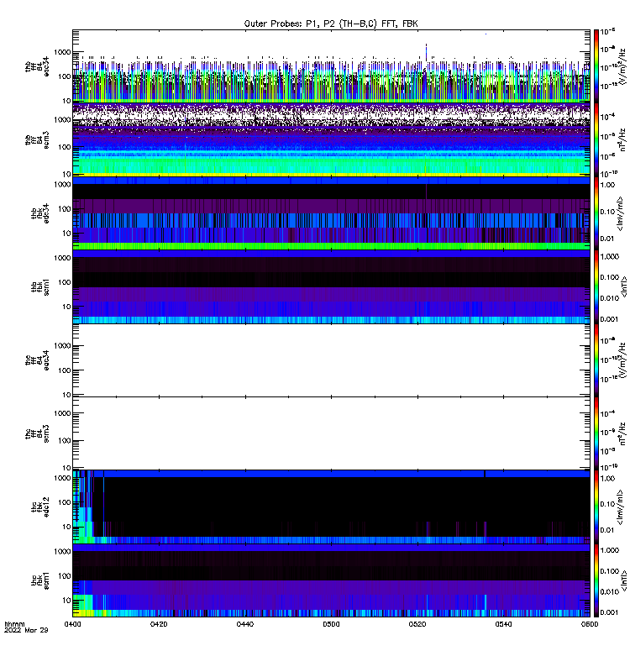The height and width of the screenshot is (672, 630).
Task: Click the color bar beside thc fff scm3 panel
Action: (x=596, y=433)
